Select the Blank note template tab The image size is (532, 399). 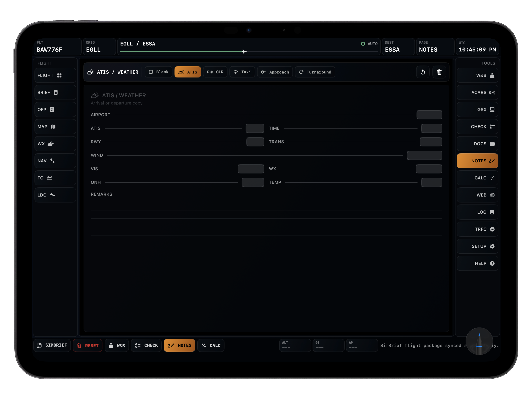pyautogui.click(x=159, y=72)
